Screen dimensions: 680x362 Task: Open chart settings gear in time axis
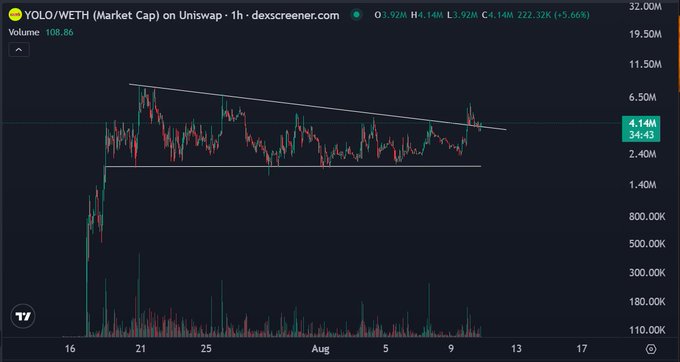click(651, 349)
